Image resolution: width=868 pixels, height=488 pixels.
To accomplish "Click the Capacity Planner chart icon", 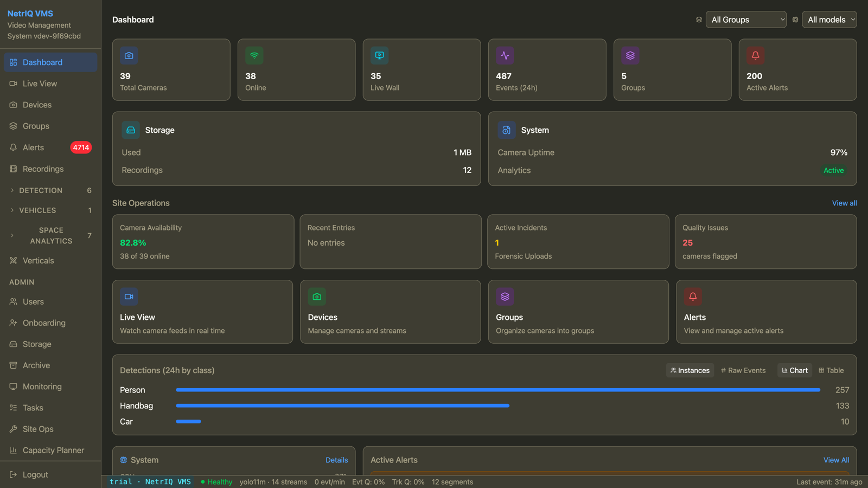I will [14, 450].
